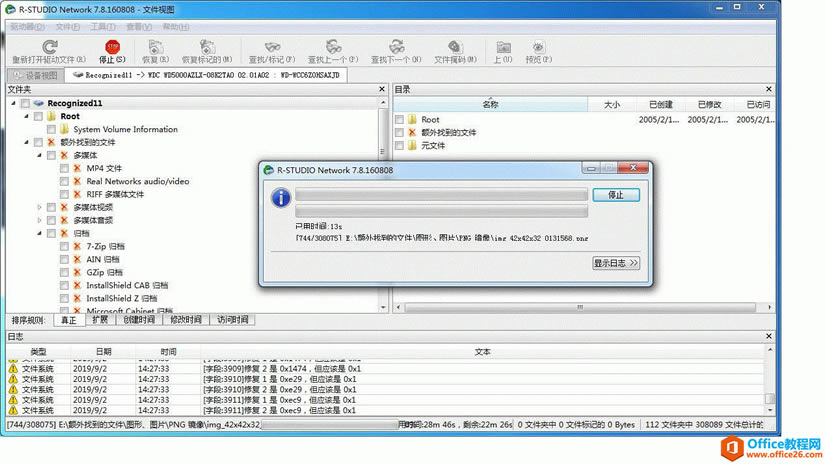This screenshot has width=826, height=465.
Task: Expand the 多媒体视频 tree node
Action: [40, 207]
